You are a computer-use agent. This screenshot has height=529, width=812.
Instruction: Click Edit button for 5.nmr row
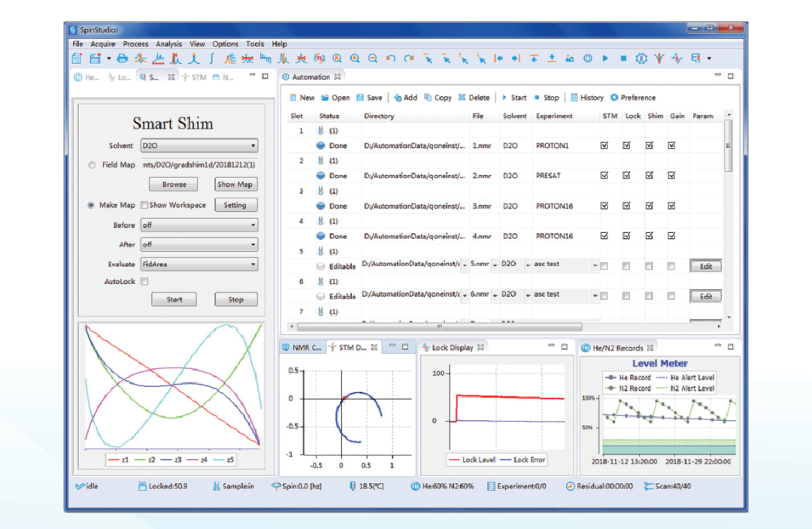(x=706, y=266)
